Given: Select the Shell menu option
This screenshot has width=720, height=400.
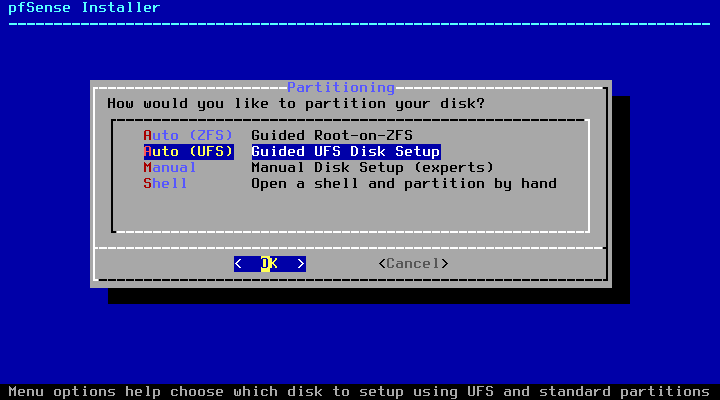Looking at the screenshot, I should (x=165, y=183).
